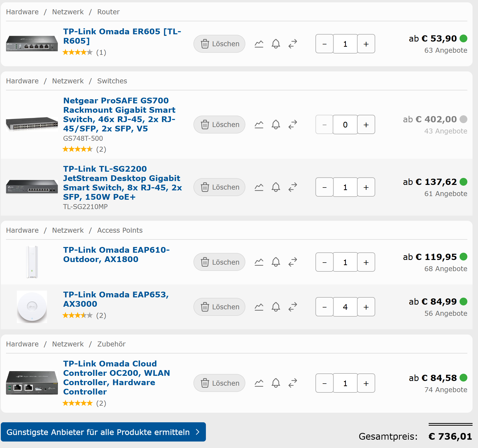Viewport: 478px width, 448px height.
Task: Click Netgear GS700 switch thumbnail image
Action: click(x=32, y=124)
